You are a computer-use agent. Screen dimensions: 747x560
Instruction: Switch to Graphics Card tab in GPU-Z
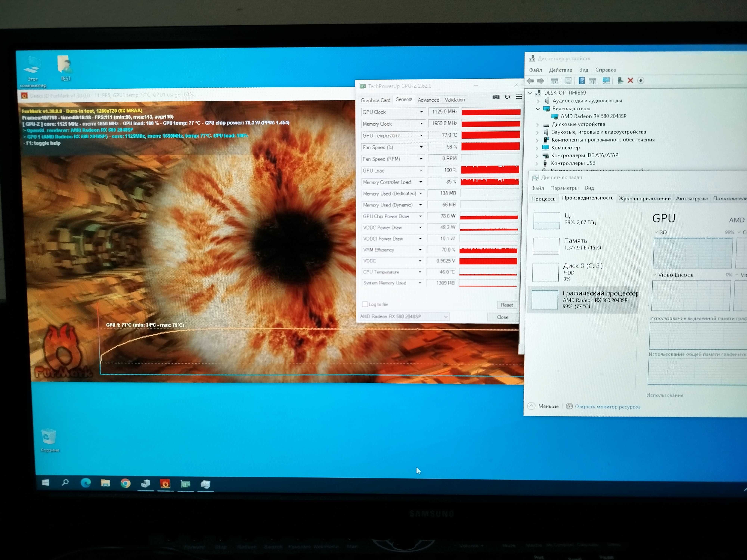(375, 100)
